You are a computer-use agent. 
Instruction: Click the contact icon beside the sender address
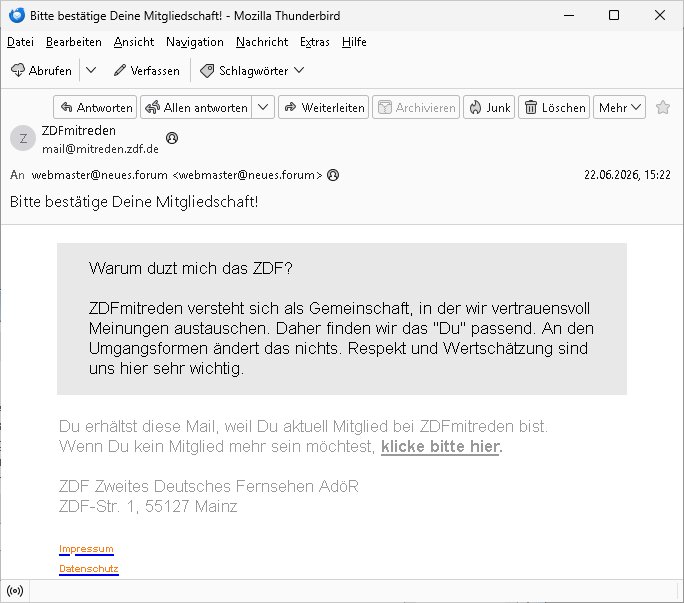click(x=172, y=138)
